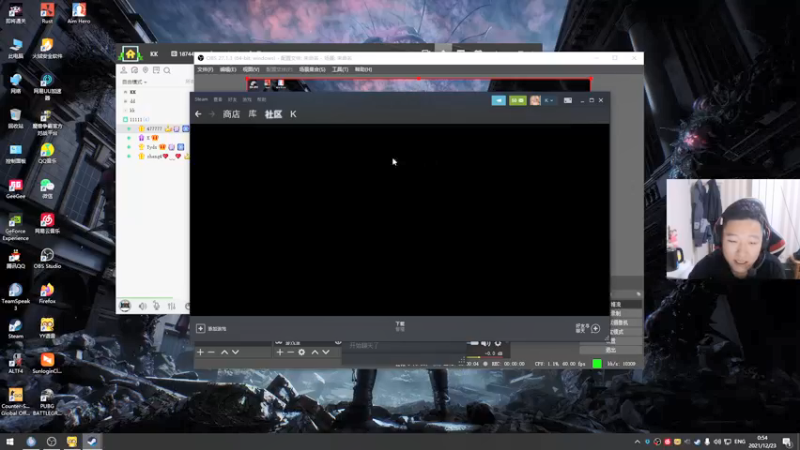Open the 商店 (Store) tab in Steam
Screen dimensions: 800x450
pyautogui.click(x=231, y=114)
